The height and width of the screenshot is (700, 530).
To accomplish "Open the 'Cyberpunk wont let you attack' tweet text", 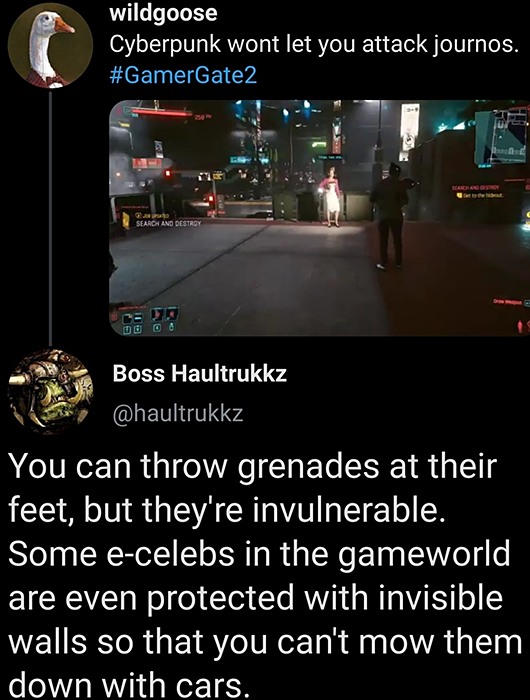I will pyautogui.click(x=315, y=44).
